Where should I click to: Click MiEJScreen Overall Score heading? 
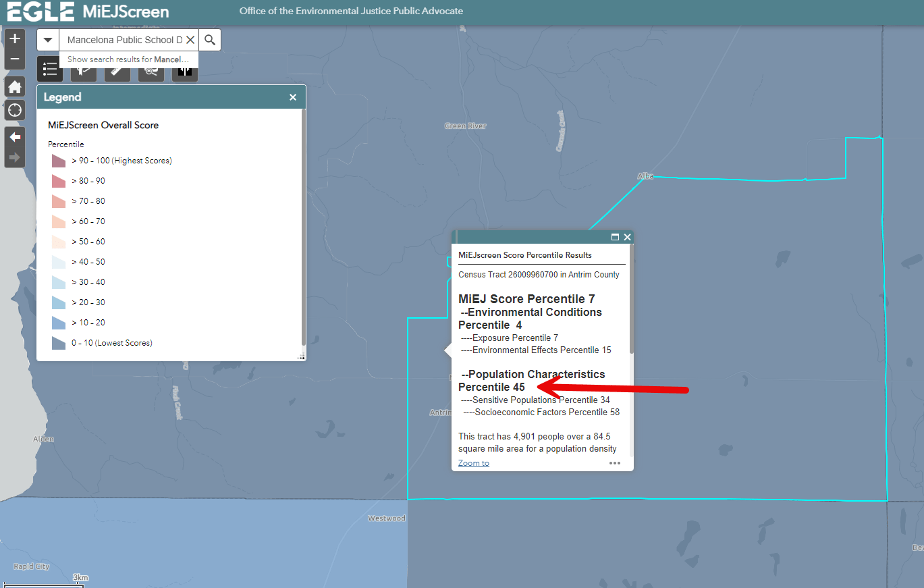point(103,125)
